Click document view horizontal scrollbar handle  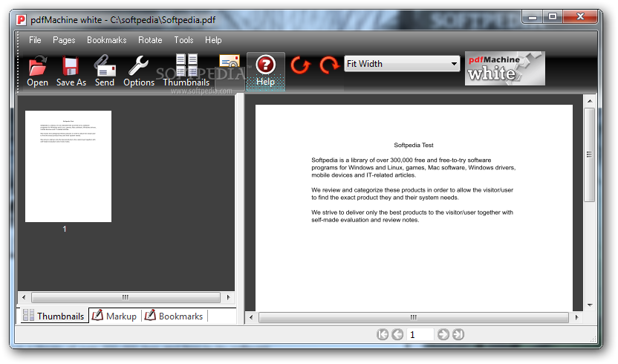[414, 317]
